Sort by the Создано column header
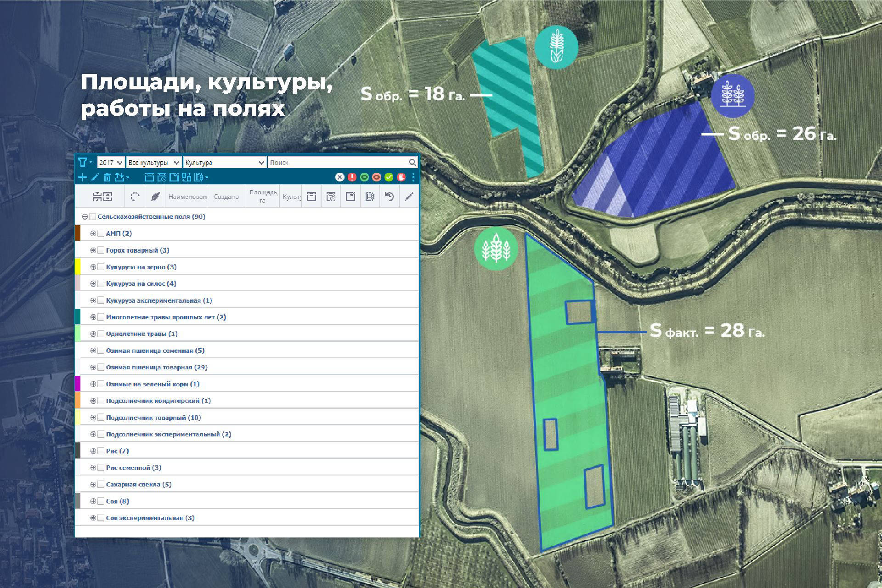 pos(226,197)
